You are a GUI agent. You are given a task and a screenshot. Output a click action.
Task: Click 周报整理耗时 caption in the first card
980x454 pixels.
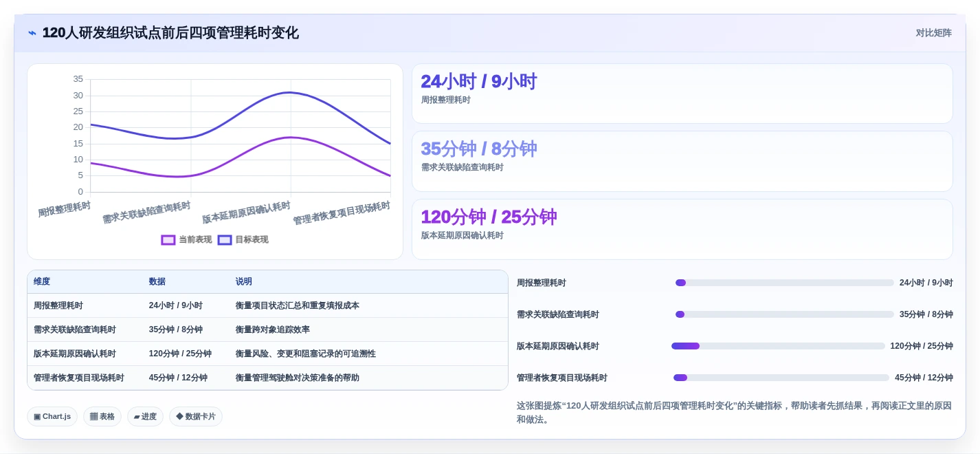point(446,100)
